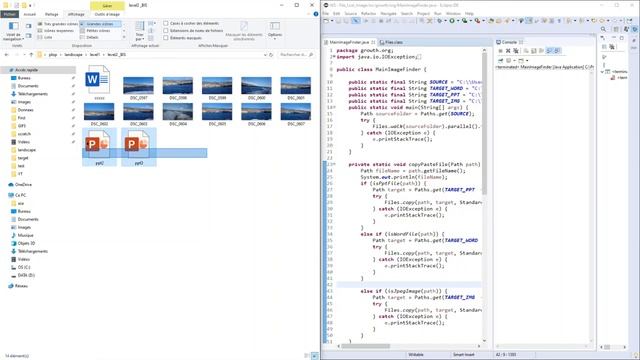
Task: Open the Accueil ribbon tab
Action: tap(29, 14)
